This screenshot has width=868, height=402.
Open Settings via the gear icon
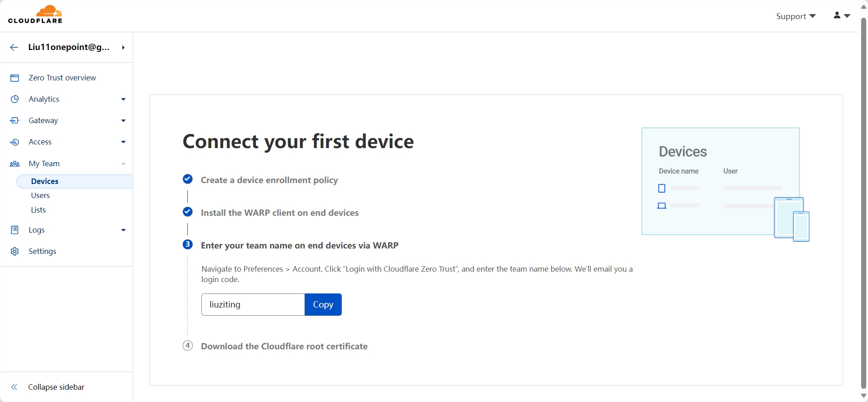[15, 251]
